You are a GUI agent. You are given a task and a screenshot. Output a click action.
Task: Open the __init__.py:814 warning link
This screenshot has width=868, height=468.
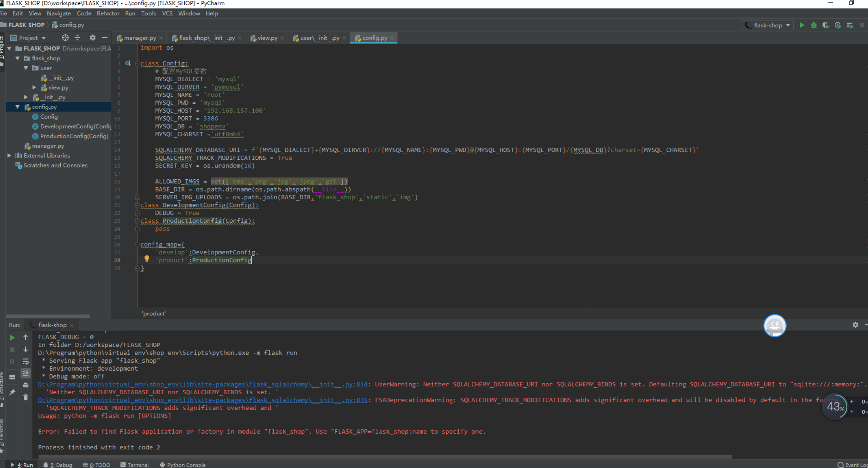pos(203,384)
